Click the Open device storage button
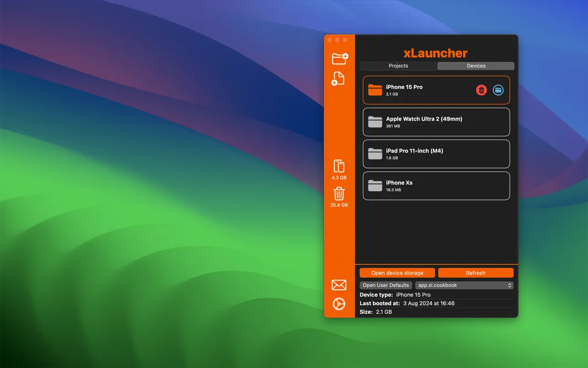 [396, 272]
